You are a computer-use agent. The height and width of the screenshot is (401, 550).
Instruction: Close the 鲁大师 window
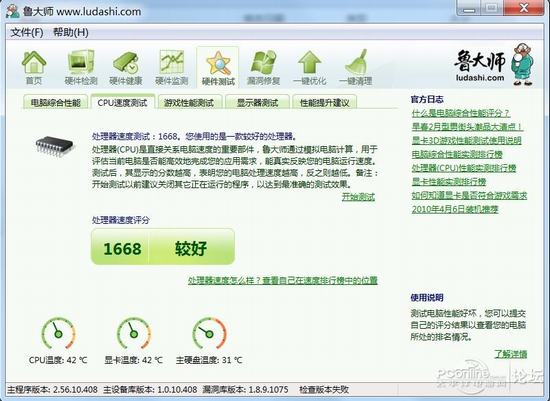point(524,8)
